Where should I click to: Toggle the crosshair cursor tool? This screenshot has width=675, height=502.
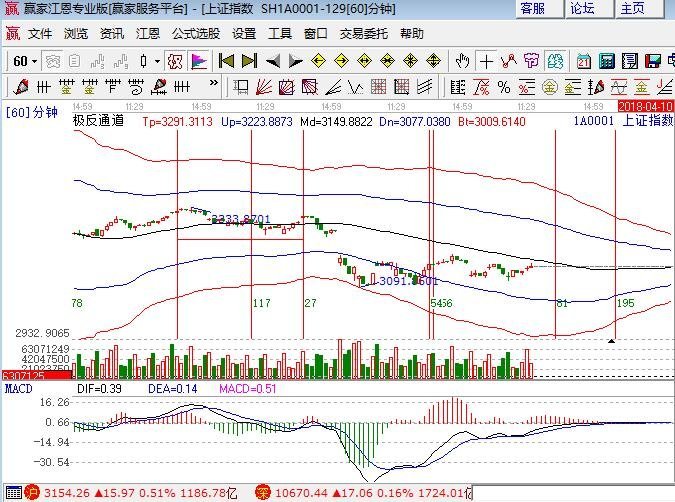[x=486, y=62]
